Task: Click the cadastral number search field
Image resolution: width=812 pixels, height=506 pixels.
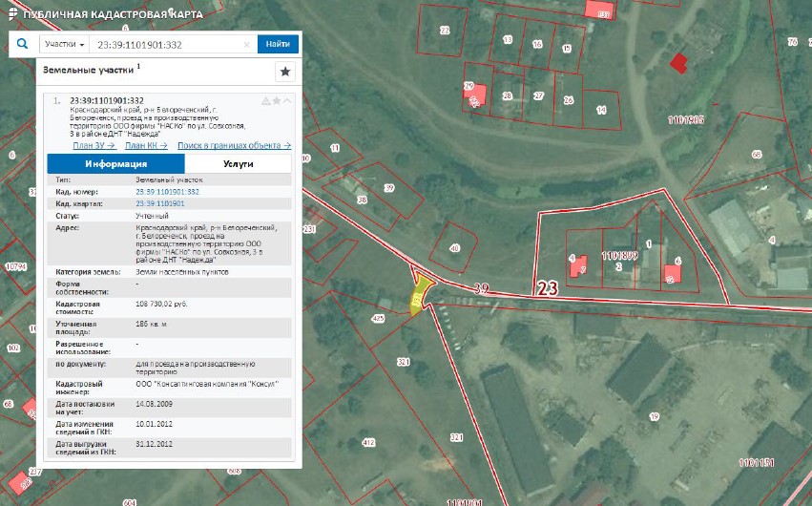Action: point(167,45)
